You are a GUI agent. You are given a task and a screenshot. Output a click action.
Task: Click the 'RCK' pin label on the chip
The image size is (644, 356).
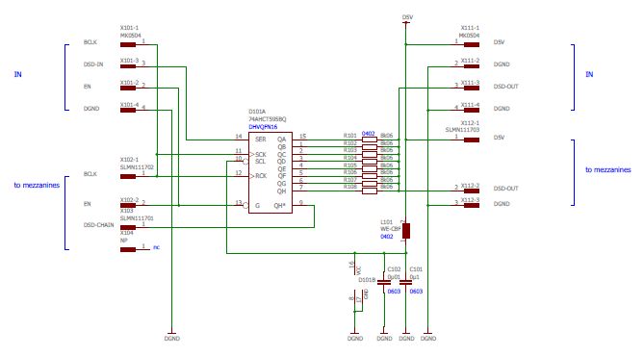(x=261, y=176)
